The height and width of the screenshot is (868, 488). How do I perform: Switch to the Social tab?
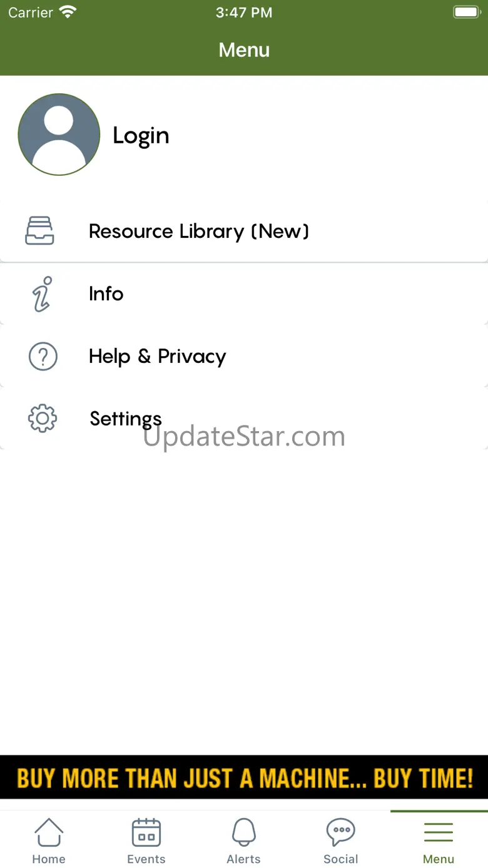[341, 840]
